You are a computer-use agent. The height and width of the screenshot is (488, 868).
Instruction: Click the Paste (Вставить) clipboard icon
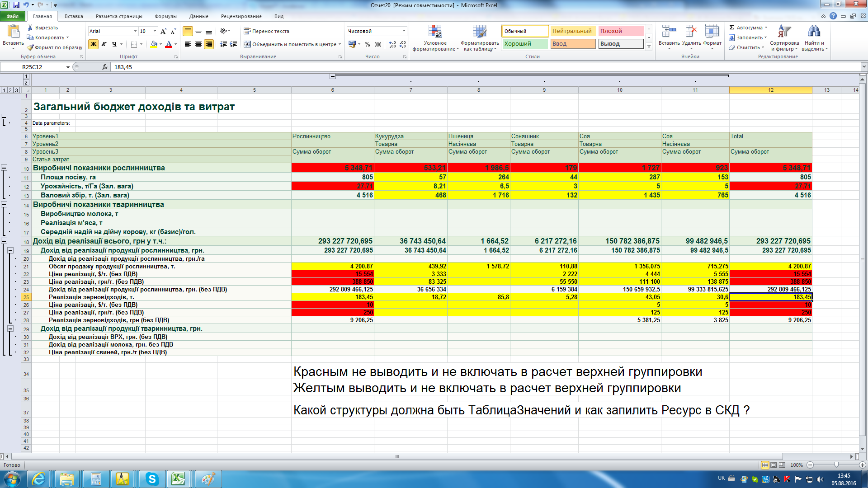tap(13, 31)
